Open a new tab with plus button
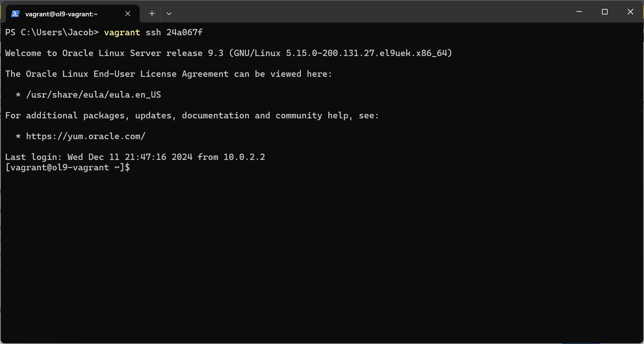The image size is (644, 344). (x=152, y=14)
